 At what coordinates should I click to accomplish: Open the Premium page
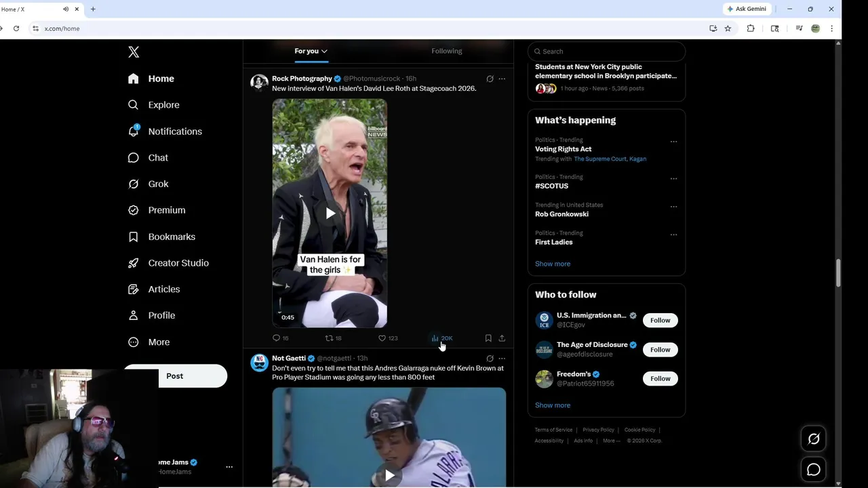coord(157,210)
